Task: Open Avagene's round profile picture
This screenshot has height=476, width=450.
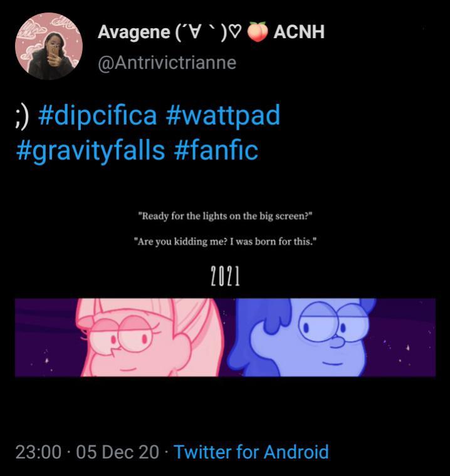Action: [49, 46]
